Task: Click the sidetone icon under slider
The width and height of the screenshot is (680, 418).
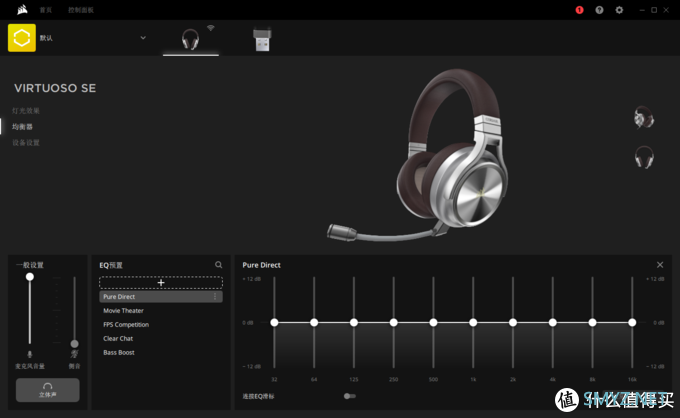Action: pos(75,354)
